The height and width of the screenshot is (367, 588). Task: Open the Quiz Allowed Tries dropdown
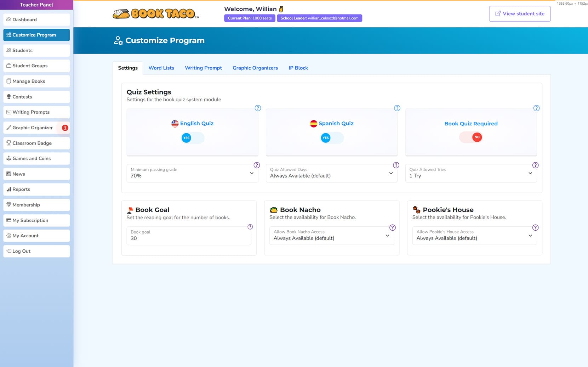tap(470, 173)
